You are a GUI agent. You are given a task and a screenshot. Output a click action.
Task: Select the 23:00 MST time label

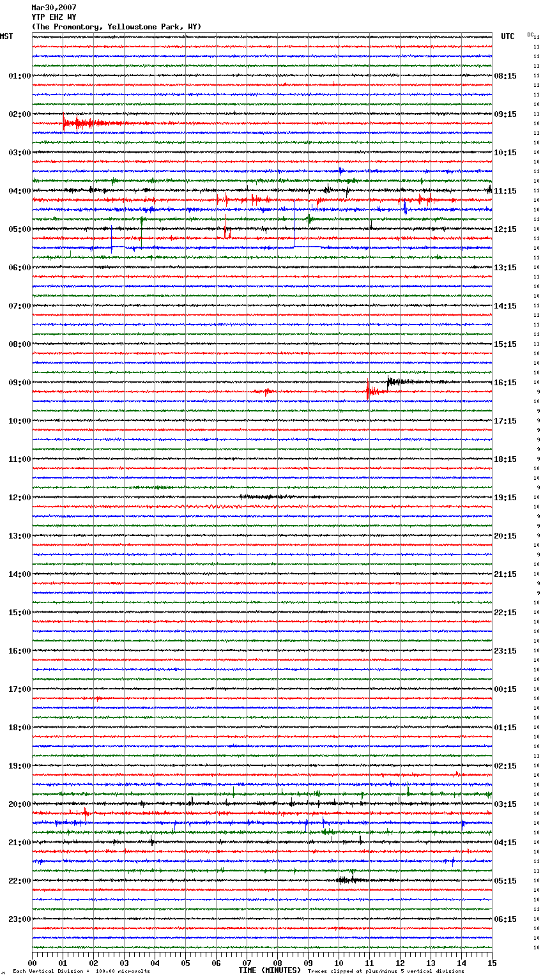click(19, 919)
